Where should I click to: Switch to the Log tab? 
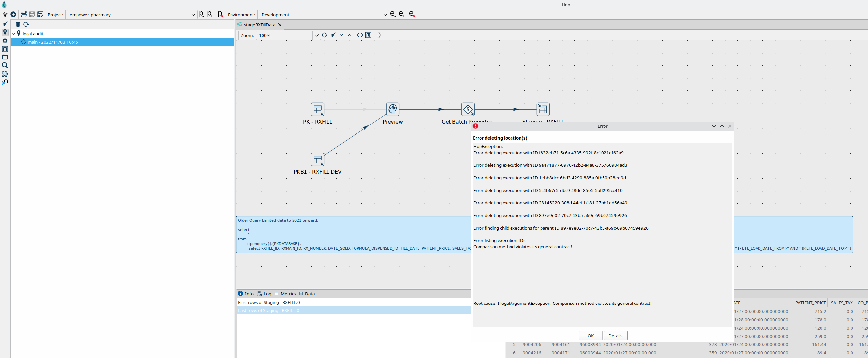(x=264, y=294)
